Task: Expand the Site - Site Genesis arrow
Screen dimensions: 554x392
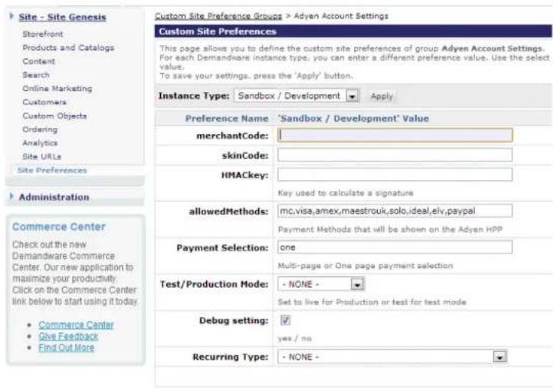Action: 11,16
